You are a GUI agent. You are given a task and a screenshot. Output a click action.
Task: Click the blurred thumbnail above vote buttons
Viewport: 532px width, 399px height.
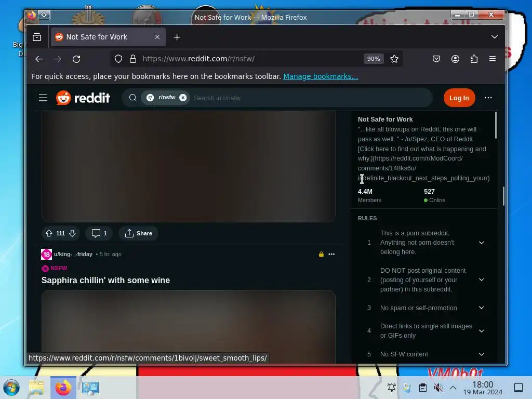[x=189, y=166]
